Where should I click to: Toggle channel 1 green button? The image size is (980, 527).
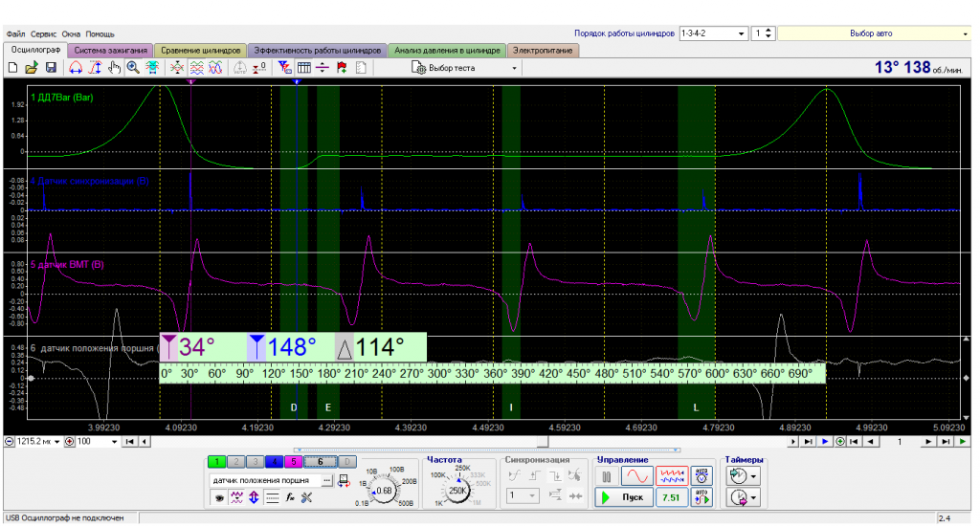217,462
